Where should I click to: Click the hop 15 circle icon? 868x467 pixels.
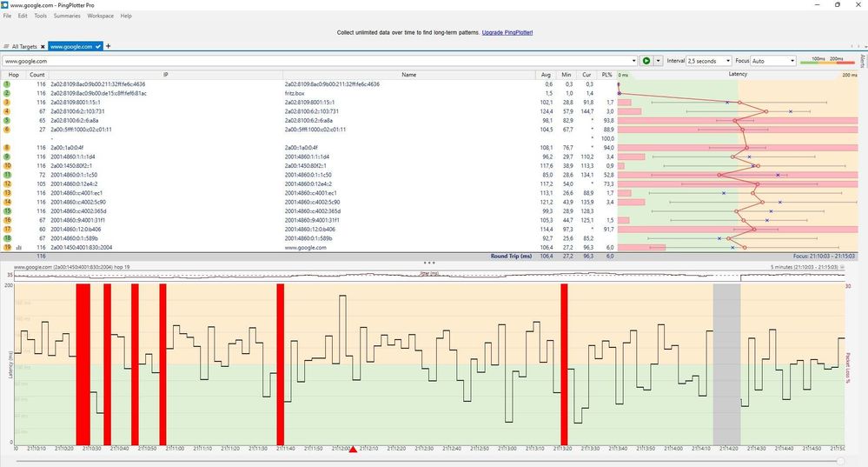tap(7, 211)
